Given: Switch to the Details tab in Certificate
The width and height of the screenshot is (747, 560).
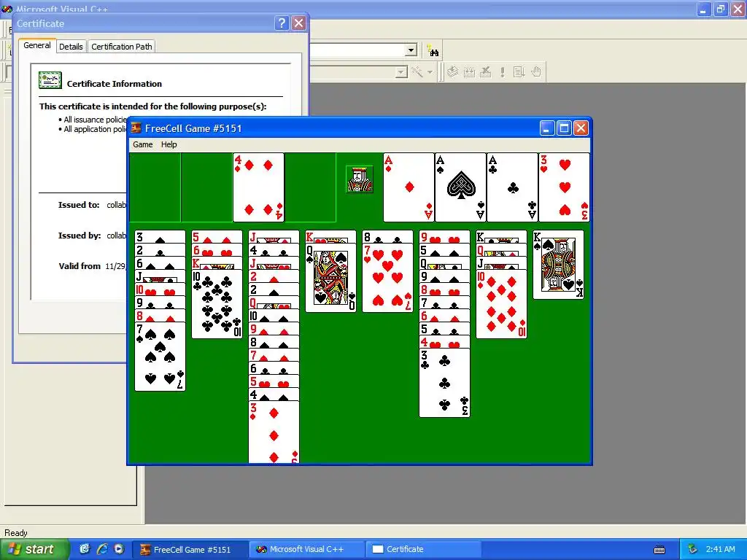Looking at the screenshot, I should click(71, 47).
